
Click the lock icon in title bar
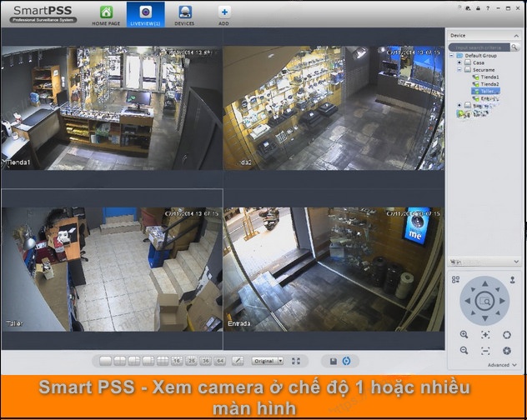coord(478,8)
